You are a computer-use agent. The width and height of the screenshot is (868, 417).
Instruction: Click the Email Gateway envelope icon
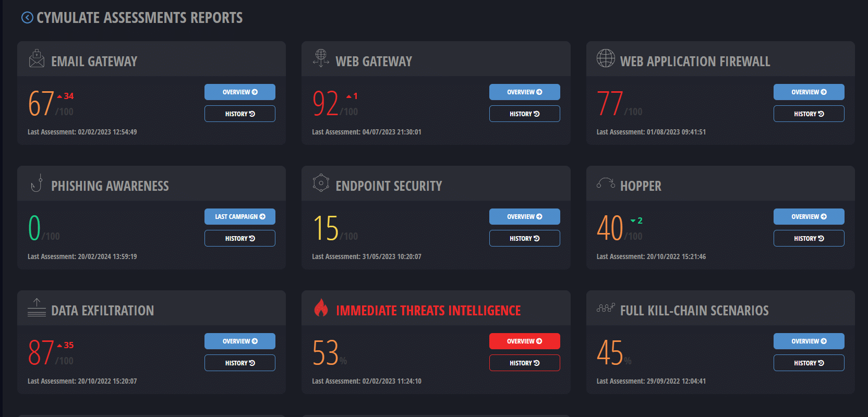[x=37, y=58]
